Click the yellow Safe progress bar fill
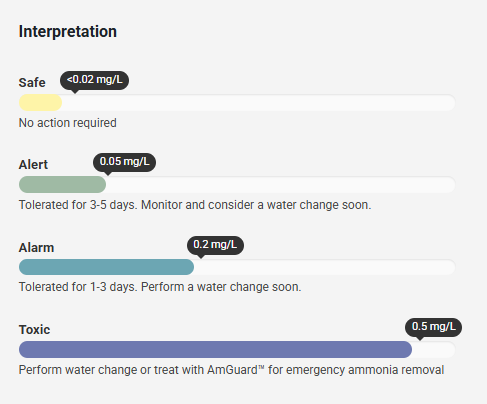The height and width of the screenshot is (404, 487). pyautogui.click(x=40, y=103)
